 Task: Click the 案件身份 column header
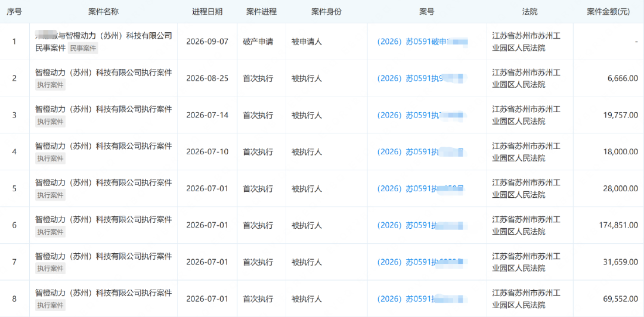pyautogui.click(x=327, y=11)
